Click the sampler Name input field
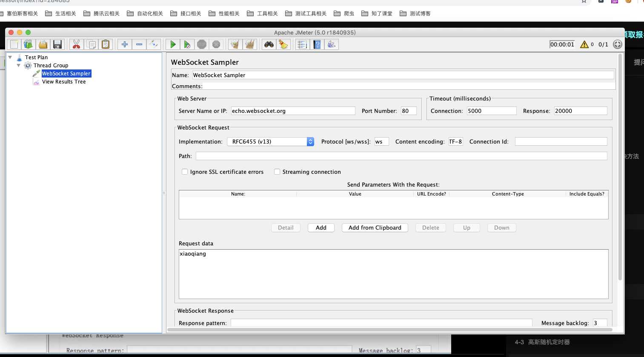Viewport: 644px width, 357px height. [403, 75]
